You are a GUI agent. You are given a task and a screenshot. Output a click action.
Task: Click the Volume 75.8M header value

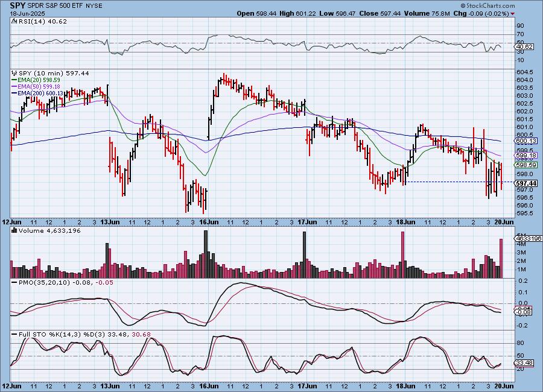point(427,13)
